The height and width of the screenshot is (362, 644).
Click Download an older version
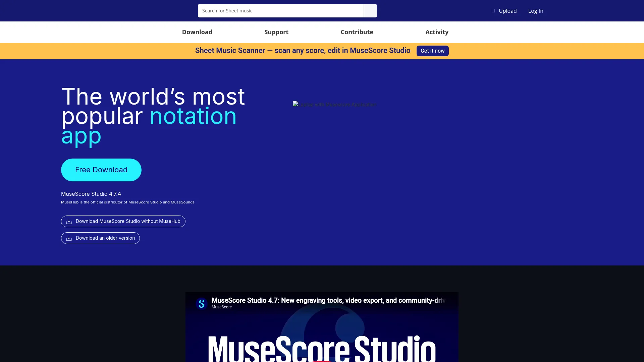(100, 238)
